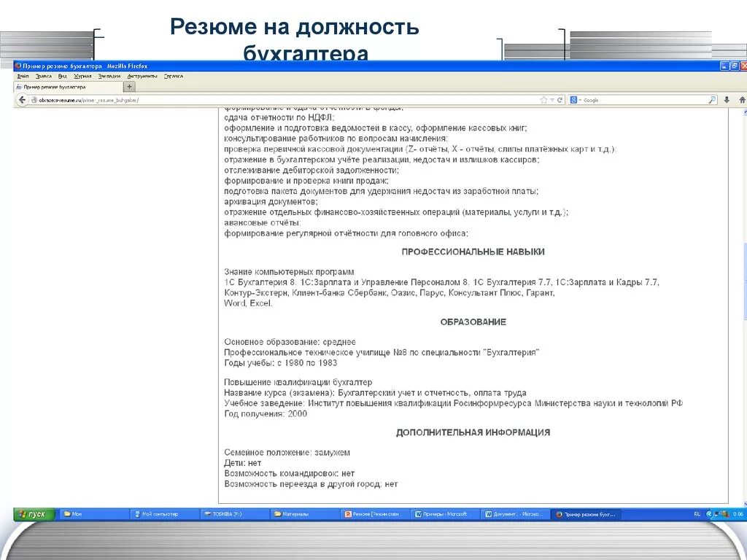
Task: Click 'Возможность переезда в другой город: нет'
Action: click(x=311, y=484)
